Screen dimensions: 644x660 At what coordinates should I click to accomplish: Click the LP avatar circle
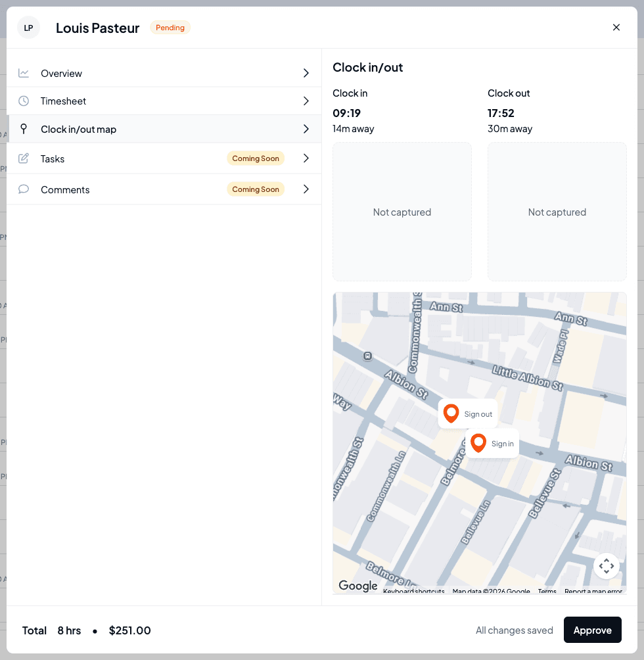(29, 28)
